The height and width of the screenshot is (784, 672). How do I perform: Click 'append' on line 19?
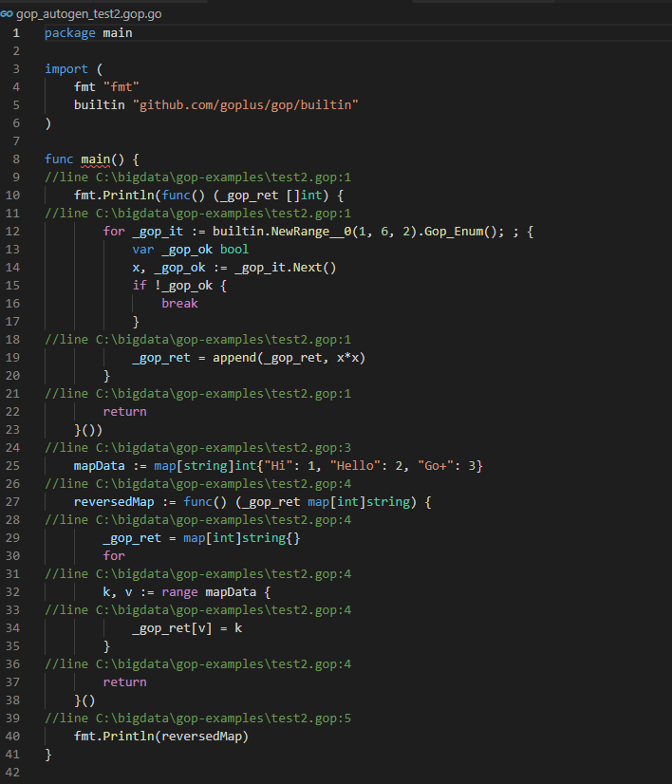[234, 358]
